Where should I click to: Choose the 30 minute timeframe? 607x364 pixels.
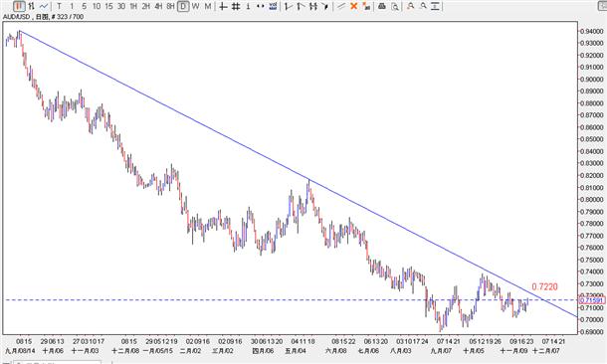click(x=121, y=6)
